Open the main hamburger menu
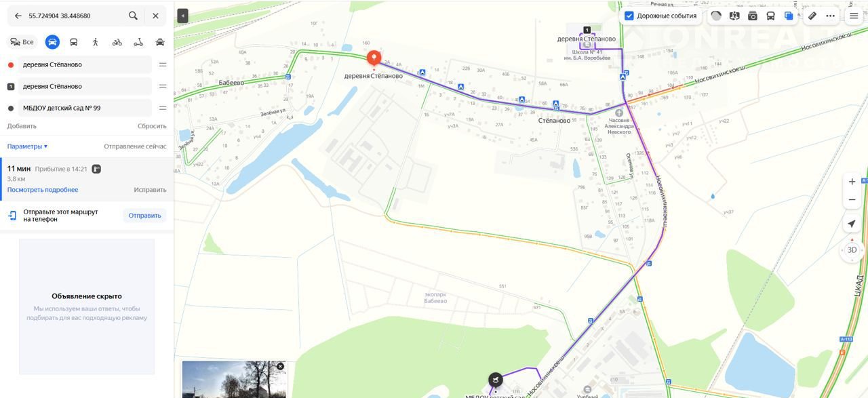 [x=854, y=16]
